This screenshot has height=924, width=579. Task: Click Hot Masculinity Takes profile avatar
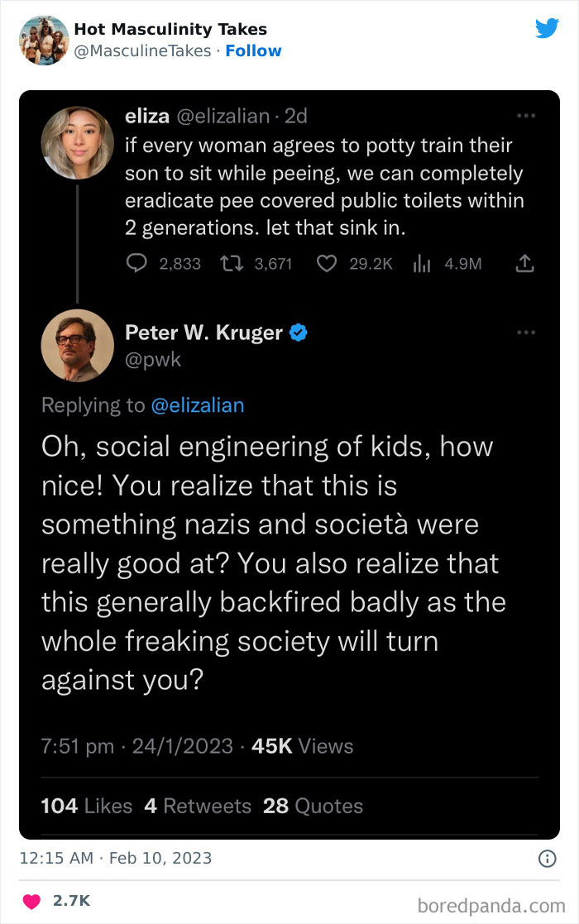click(x=43, y=40)
